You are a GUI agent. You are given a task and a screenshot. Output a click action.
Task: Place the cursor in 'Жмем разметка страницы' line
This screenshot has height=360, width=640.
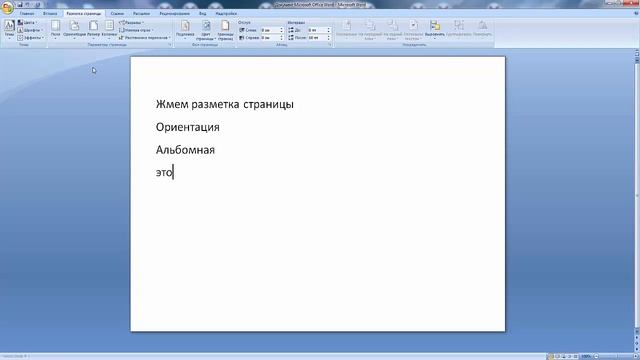click(x=224, y=104)
